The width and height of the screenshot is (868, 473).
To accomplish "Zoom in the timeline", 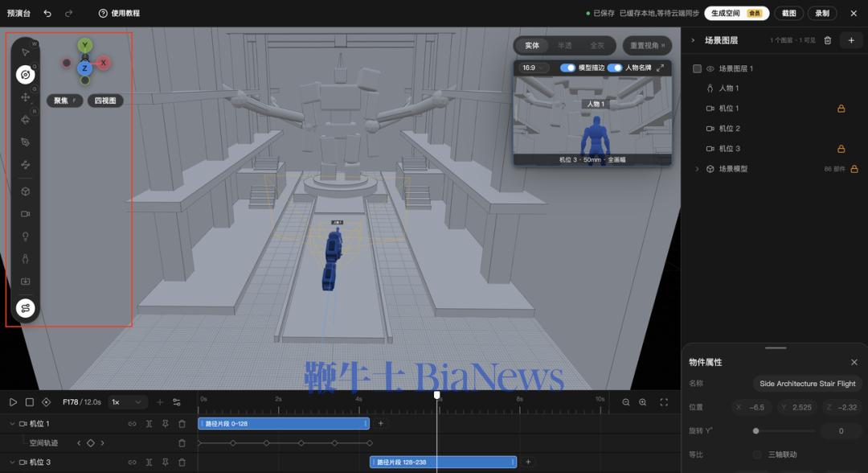I will pyautogui.click(x=643, y=402).
